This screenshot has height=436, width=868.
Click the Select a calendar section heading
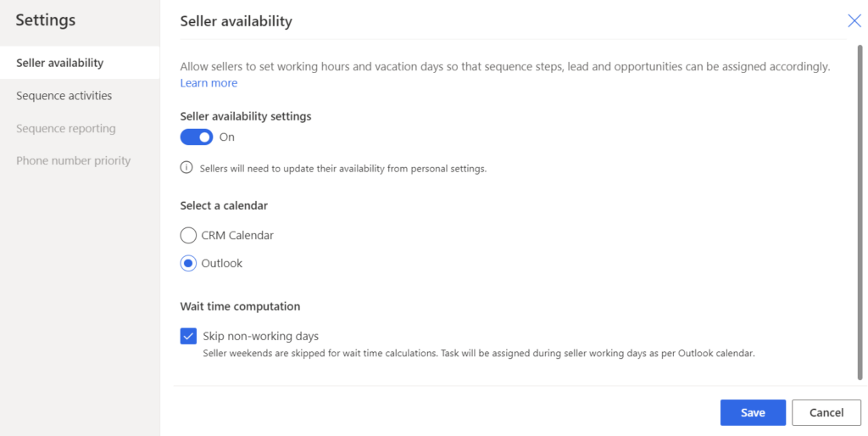coord(224,205)
